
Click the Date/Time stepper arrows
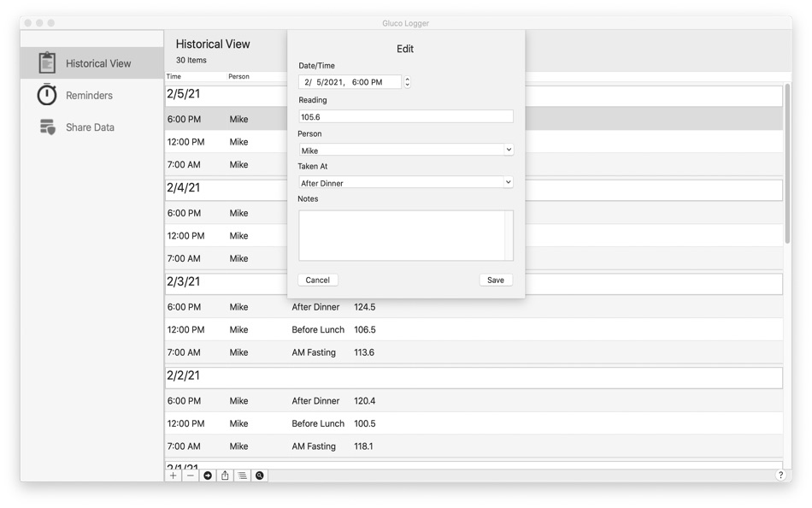(x=408, y=81)
